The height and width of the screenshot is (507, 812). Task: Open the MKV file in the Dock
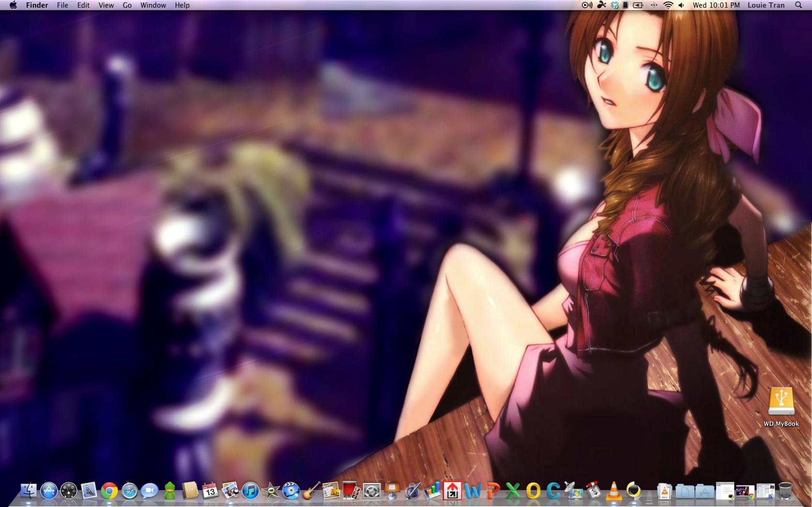point(664,491)
